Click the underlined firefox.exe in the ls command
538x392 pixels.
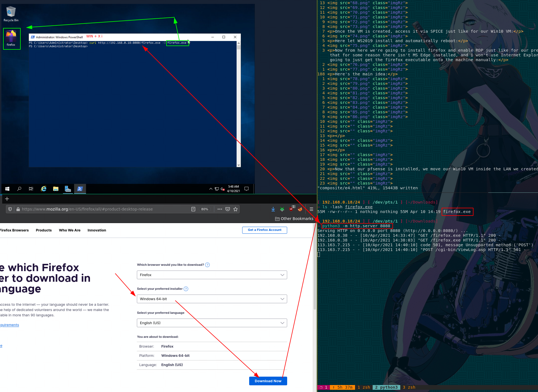pyautogui.click(x=359, y=207)
